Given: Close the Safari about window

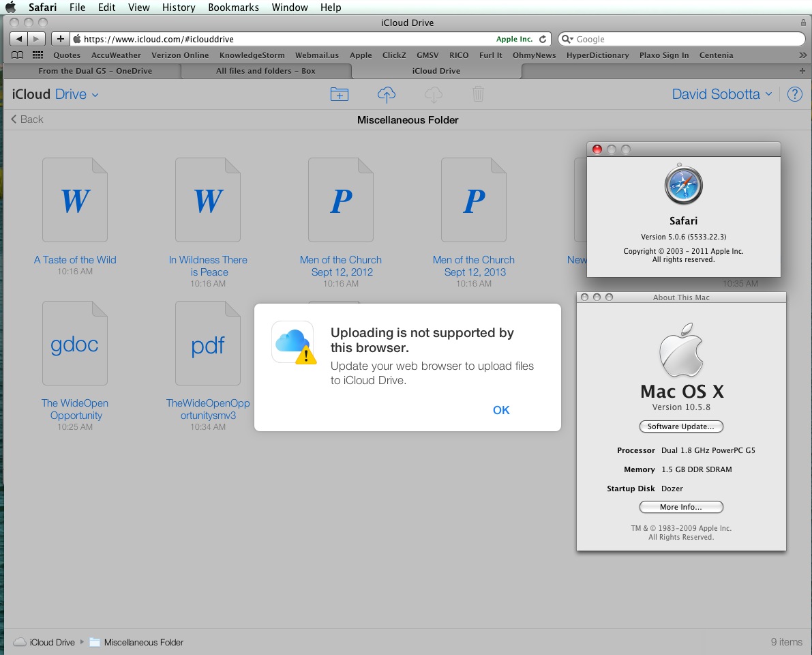Looking at the screenshot, I should click(597, 149).
